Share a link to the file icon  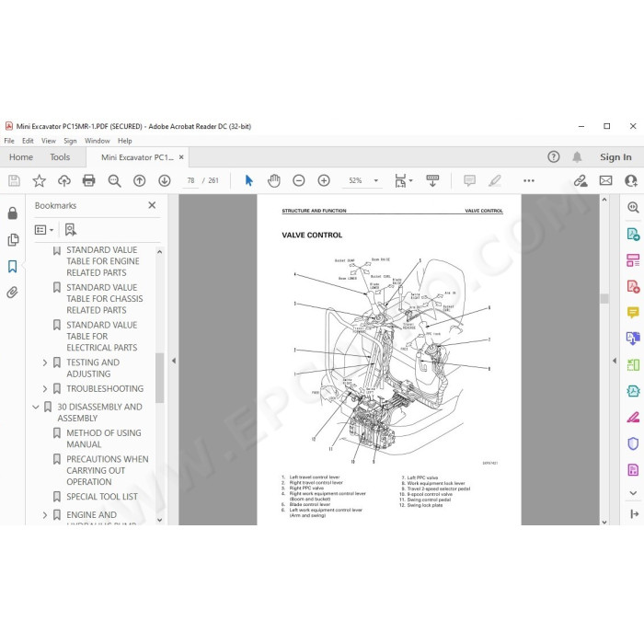tap(581, 180)
